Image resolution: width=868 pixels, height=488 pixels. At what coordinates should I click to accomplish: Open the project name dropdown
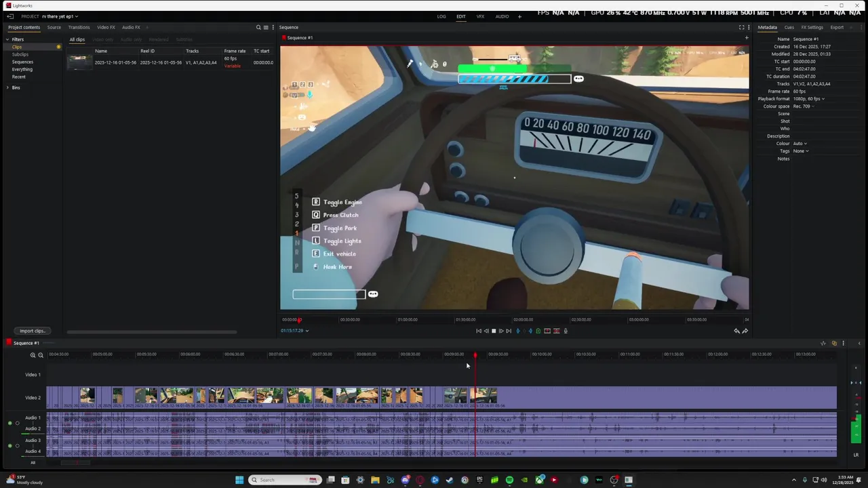pyautogui.click(x=60, y=16)
